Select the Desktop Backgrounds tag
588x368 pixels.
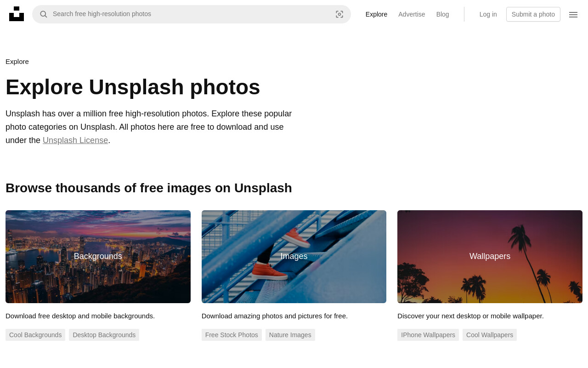(x=104, y=335)
